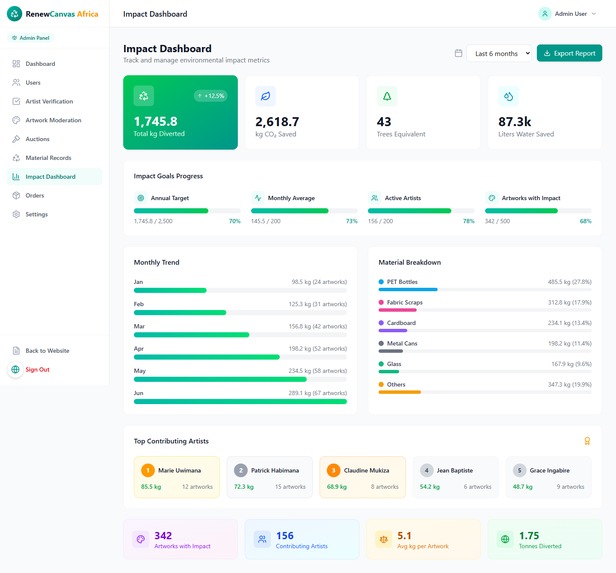Click the Fabric Scraps pink color dot

(x=381, y=302)
